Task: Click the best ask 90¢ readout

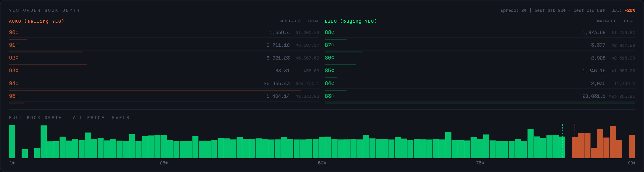Action: pyautogui.click(x=550, y=10)
